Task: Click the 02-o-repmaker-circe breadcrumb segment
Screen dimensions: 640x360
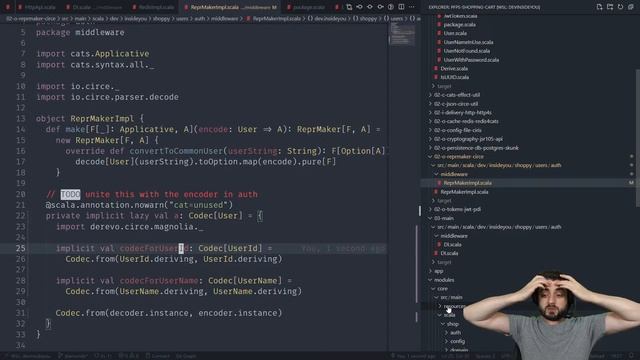Action: click(31, 19)
